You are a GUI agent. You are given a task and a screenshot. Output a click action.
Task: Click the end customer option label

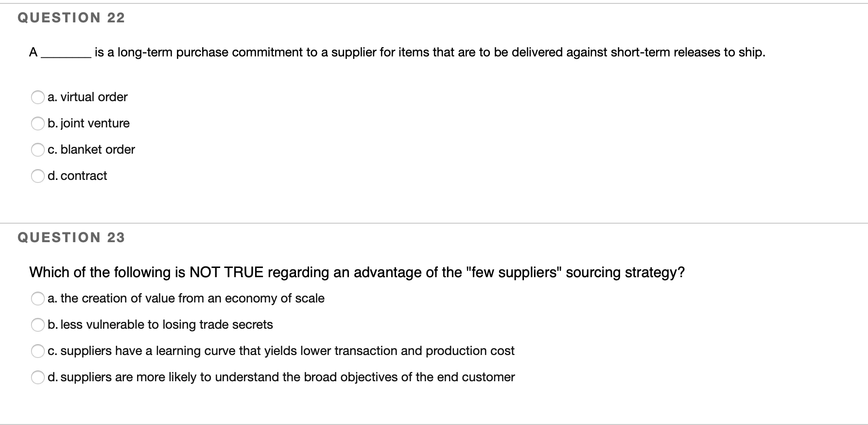(x=281, y=377)
